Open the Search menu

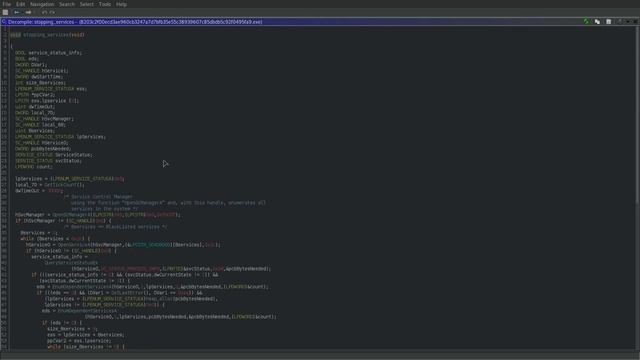(67, 4)
